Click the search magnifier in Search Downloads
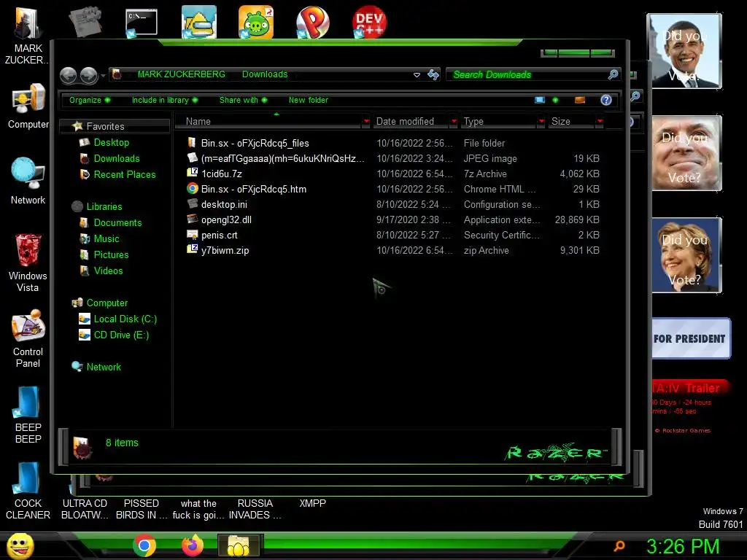This screenshot has width=747, height=560. (x=613, y=74)
